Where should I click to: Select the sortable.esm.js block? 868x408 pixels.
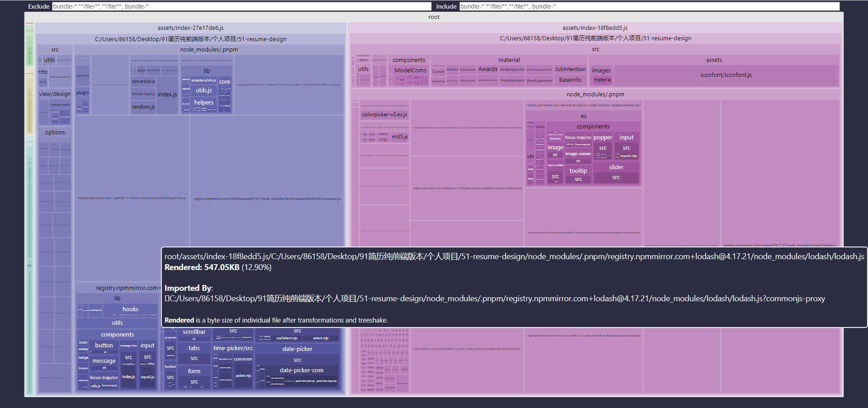tap(467, 188)
